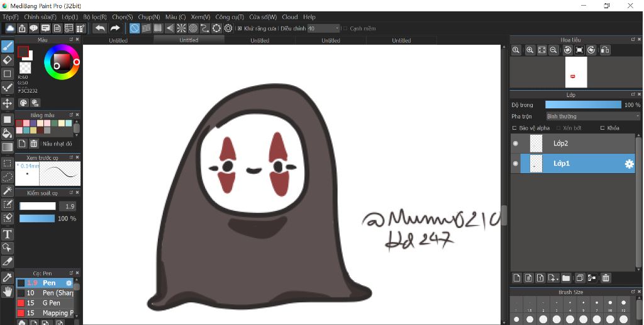Click the transparent color swatch
Screen dimensions: 644x325
(x=25, y=67)
